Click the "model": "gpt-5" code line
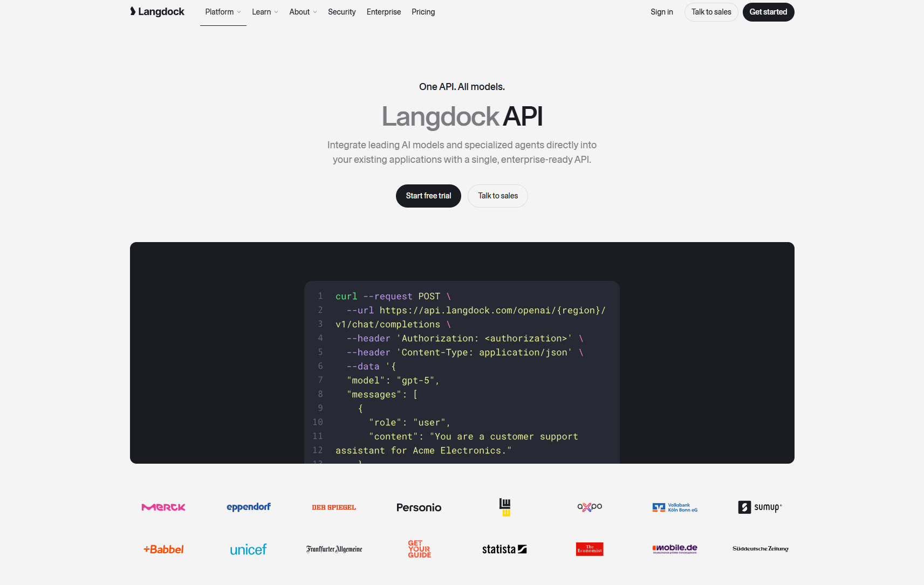Screen dimensions: 924x585 click(x=393, y=381)
